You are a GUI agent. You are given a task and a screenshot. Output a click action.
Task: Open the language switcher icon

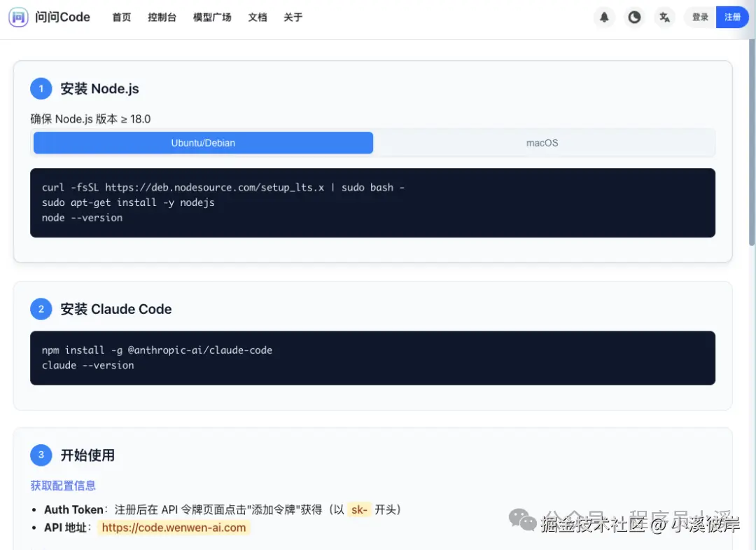[664, 17]
